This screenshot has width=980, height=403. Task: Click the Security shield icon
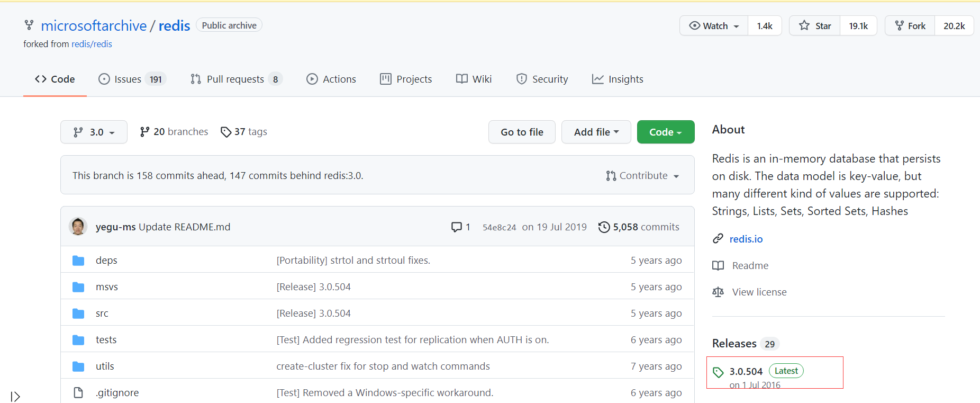[522, 79]
